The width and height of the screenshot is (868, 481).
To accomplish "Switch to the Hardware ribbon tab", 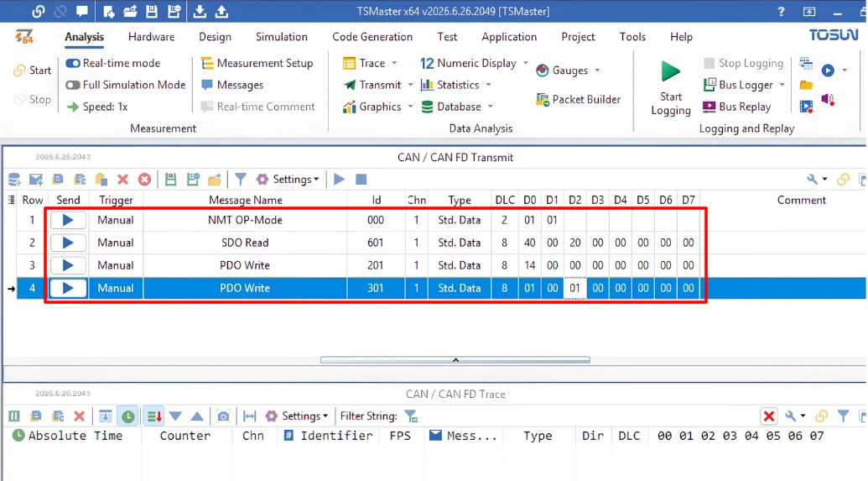I will (151, 37).
